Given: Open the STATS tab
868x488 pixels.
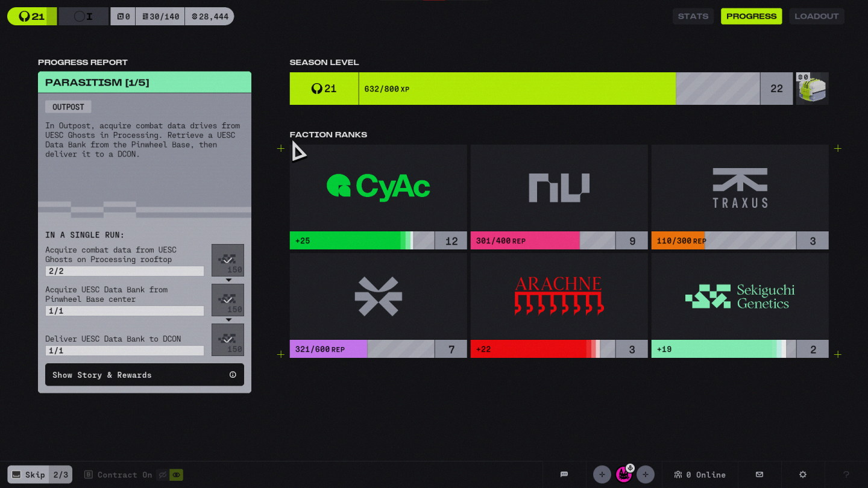Looking at the screenshot, I should (x=693, y=16).
